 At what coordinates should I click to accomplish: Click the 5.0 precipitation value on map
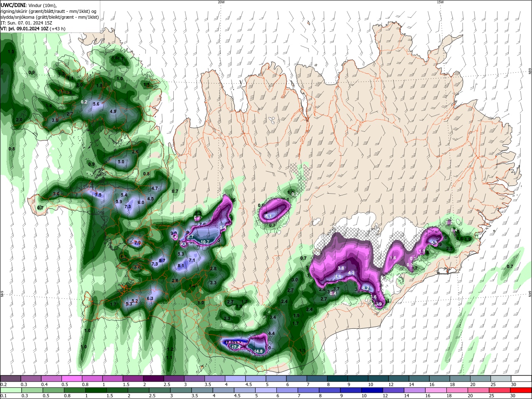[121, 162]
